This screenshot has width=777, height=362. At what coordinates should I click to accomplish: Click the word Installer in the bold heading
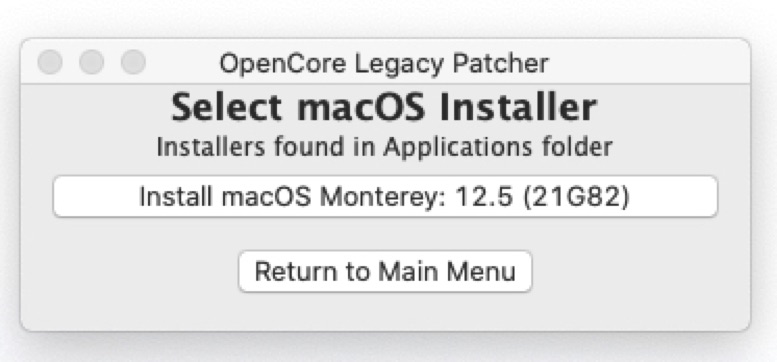pos(518,107)
